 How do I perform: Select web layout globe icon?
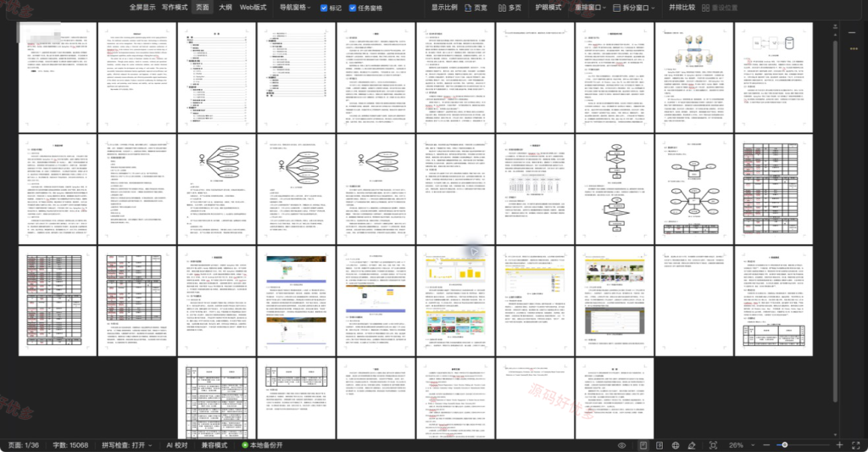point(676,445)
